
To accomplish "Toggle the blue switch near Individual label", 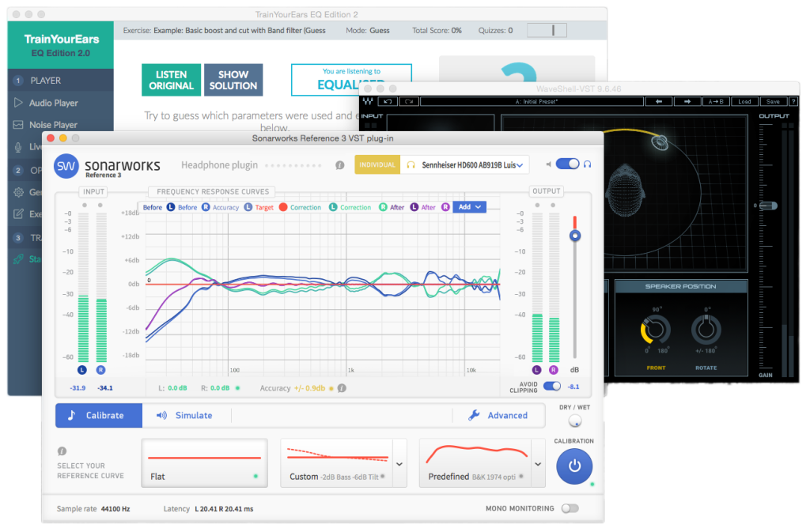I will 567,164.
